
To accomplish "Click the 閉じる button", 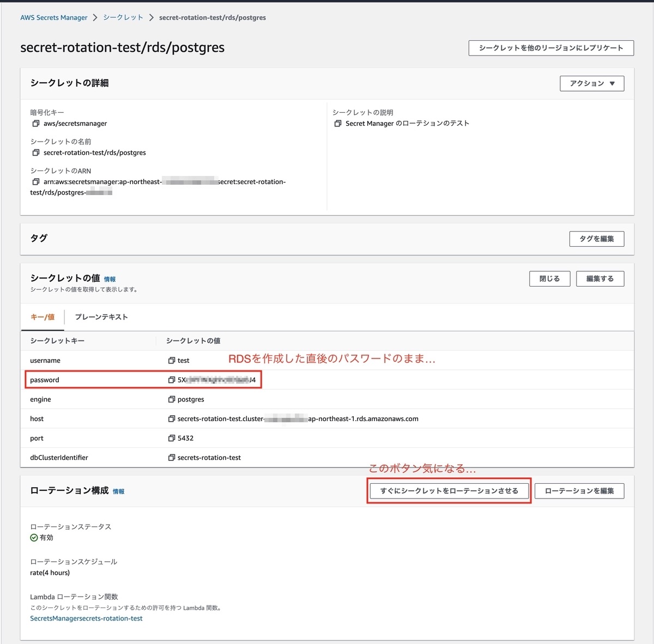I will [550, 278].
